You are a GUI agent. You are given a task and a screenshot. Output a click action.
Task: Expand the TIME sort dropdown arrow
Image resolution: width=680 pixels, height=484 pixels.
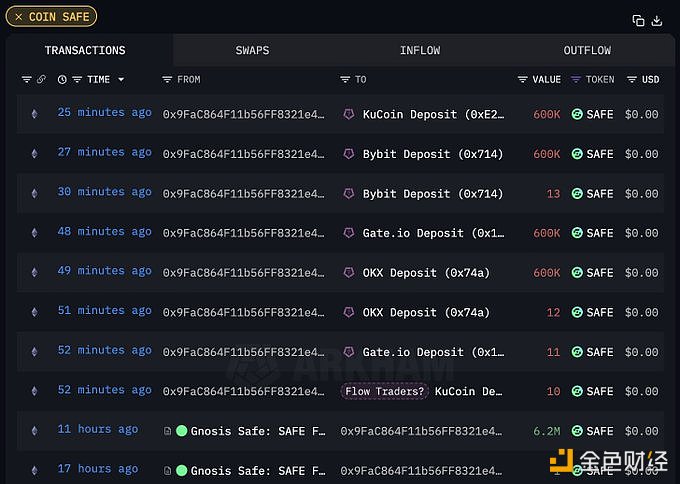(x=121, y=79)
